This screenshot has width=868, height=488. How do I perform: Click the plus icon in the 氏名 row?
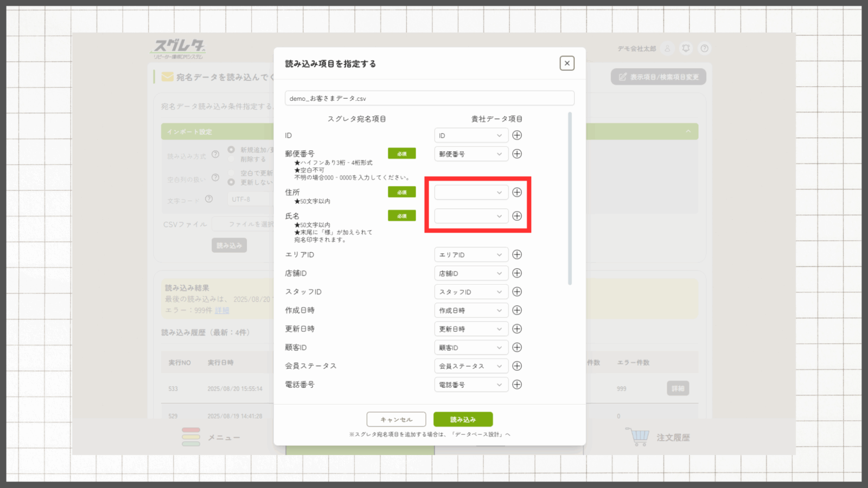(x=517, y=216)
